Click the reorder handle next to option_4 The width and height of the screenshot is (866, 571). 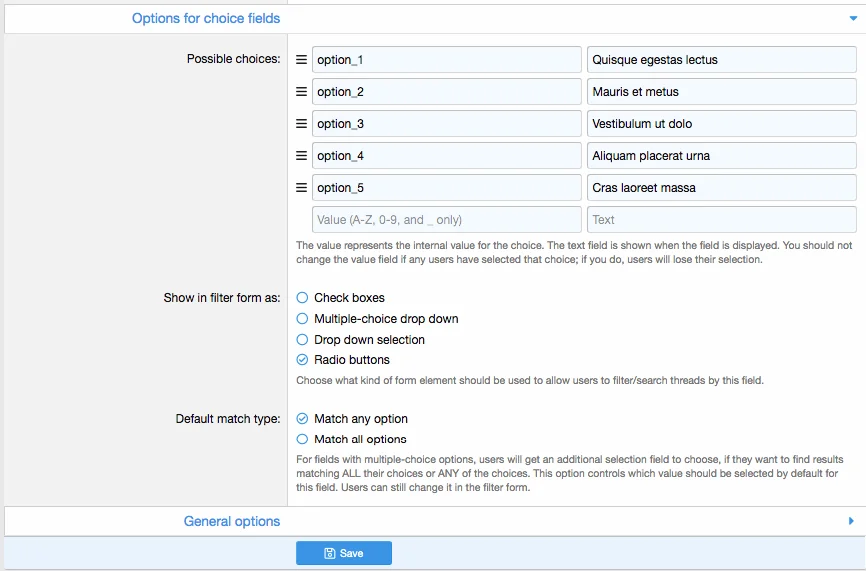(301, 156)
